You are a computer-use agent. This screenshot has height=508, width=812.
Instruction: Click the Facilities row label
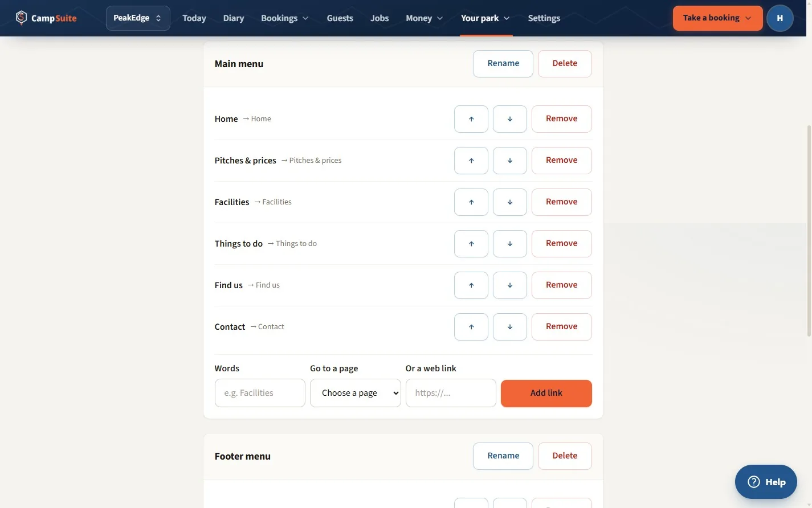232,202
